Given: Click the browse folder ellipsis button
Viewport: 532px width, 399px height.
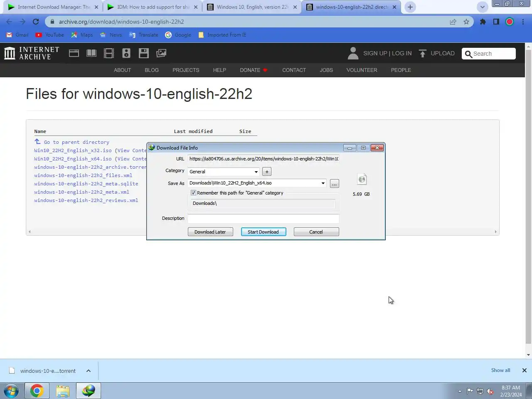Looking at the screenshot, I should point(335,184).
